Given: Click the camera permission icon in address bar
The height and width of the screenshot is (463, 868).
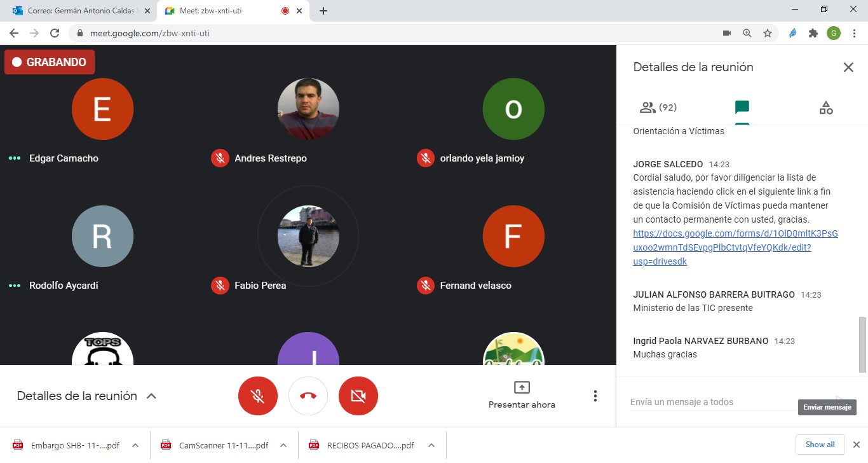Looking at the screenshot, I should pos(727,33).
